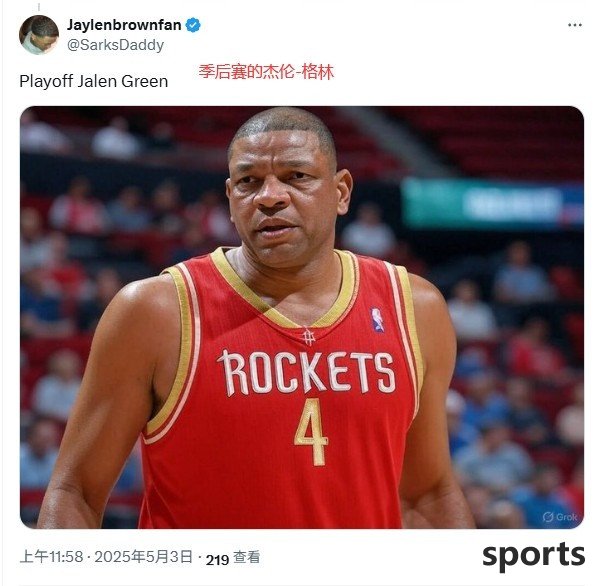Click the ROCKETS lettering on jersey
The image size is (600, 586).
(307, 373)
